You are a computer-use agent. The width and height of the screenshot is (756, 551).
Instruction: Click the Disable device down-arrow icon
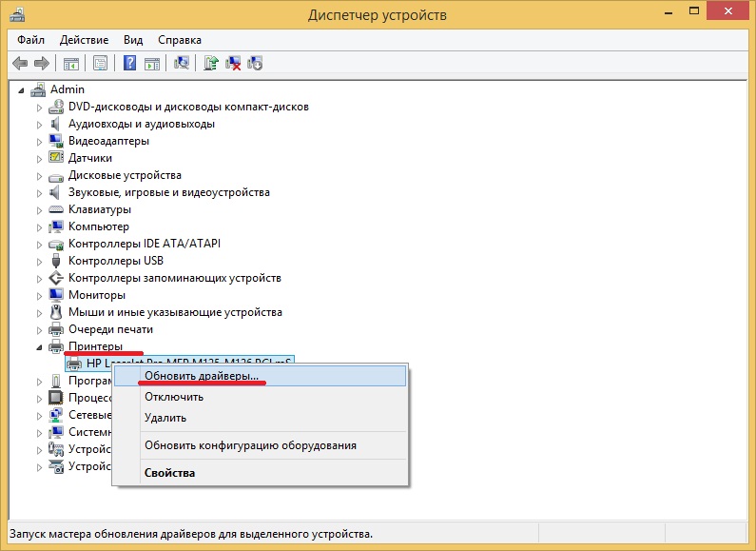click(255, 63)
